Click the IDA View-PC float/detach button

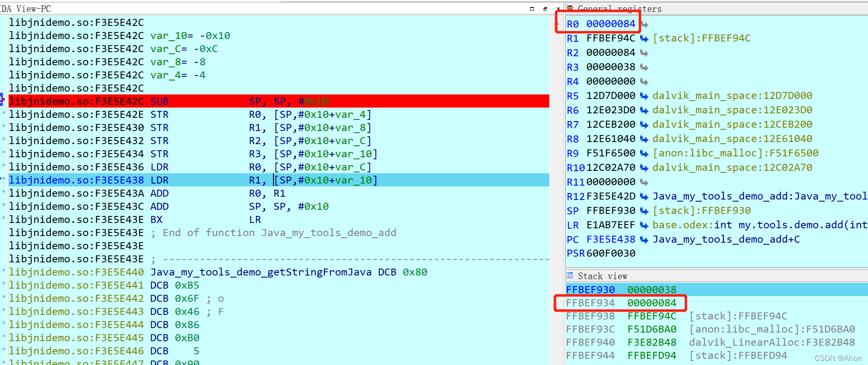click(545, 9)
